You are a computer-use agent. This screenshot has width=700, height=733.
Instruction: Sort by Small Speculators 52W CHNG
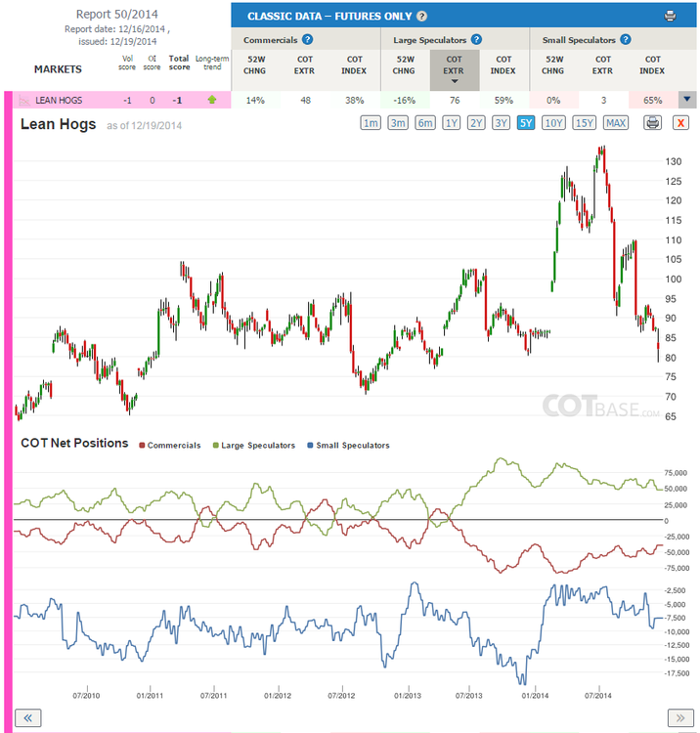tap(553, 65)
